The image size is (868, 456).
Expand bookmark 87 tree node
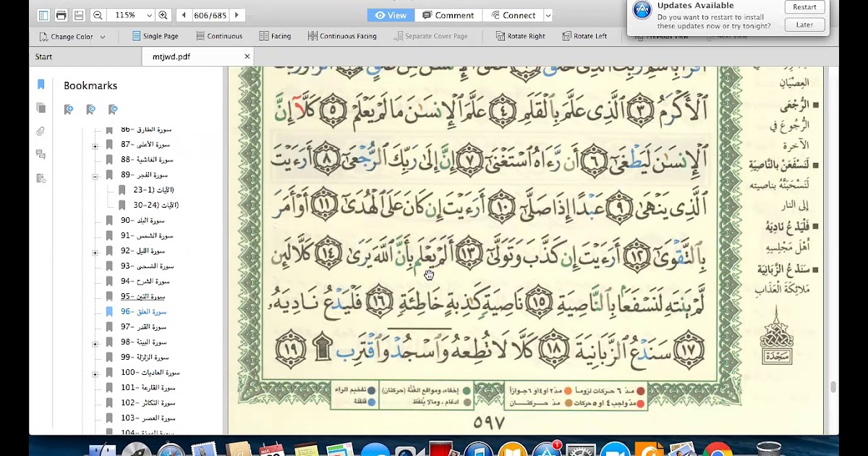click(95, 145)
